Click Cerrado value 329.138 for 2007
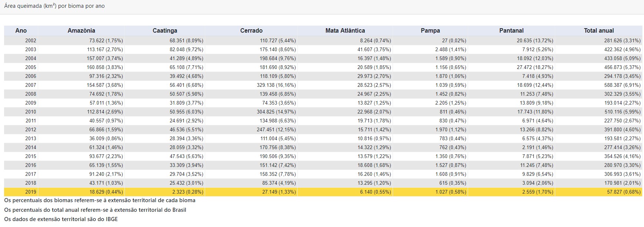 [x=277, y=85]
